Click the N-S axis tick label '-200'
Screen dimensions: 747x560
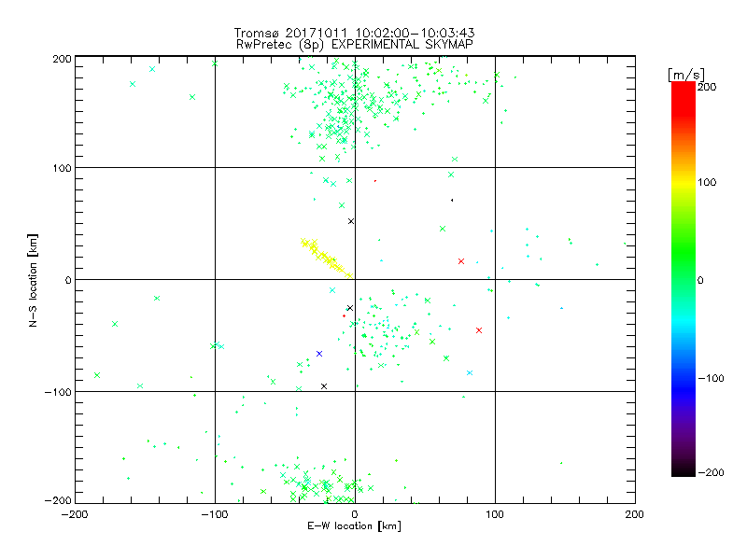[58, 500]
